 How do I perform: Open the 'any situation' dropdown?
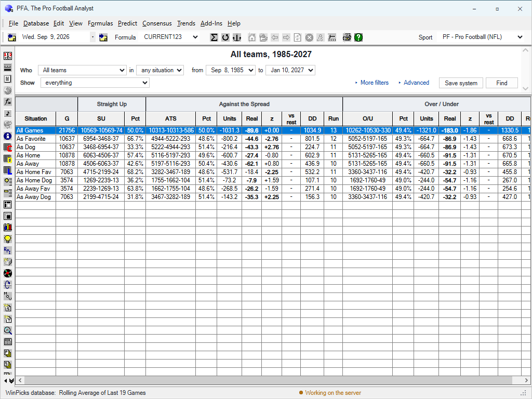pyautogui.click(x=160, y=70)
